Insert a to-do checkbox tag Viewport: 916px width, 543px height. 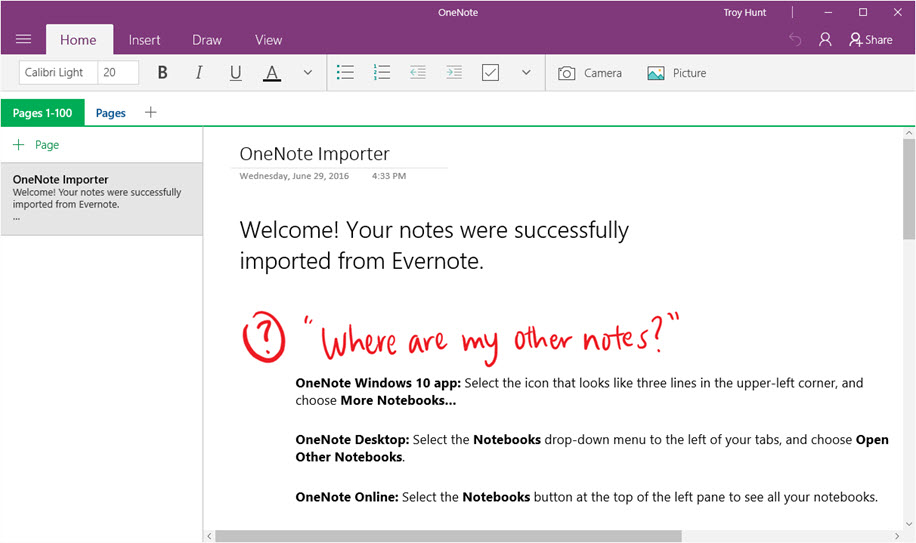pyautogui.click(x=490, y=72)
